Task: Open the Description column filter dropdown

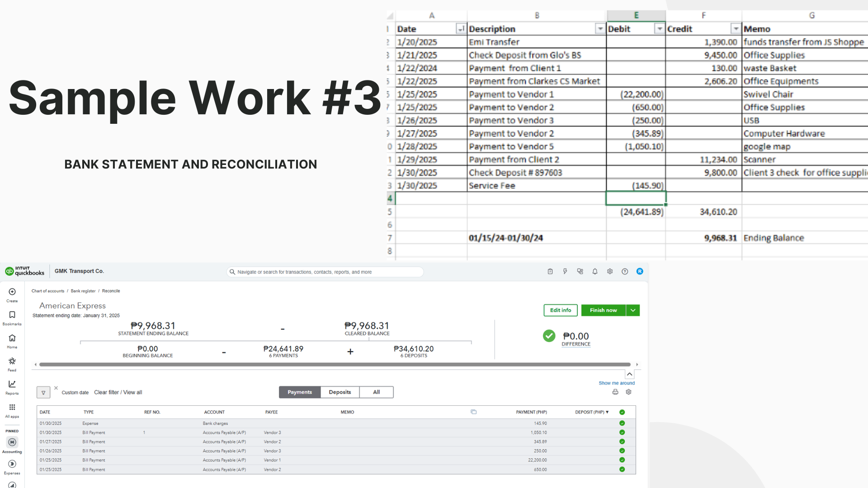Action: tap(600, 29)
